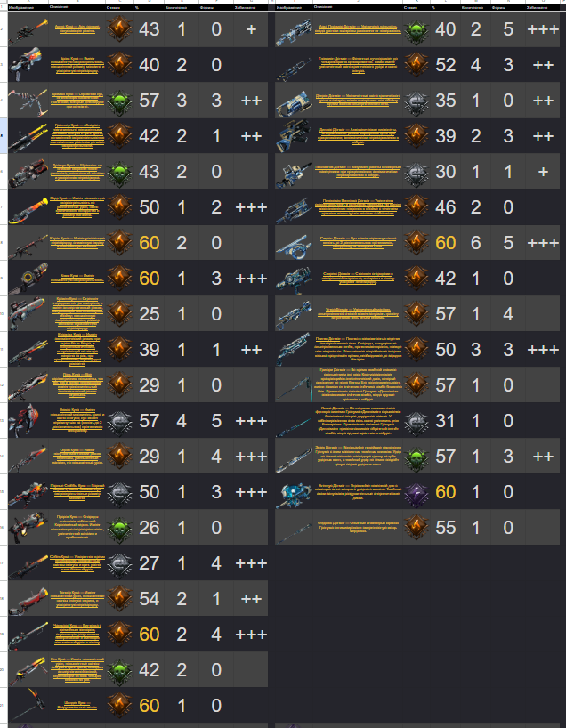Select the green toxin icon in the 40/2/5 row

pos(416,29)
